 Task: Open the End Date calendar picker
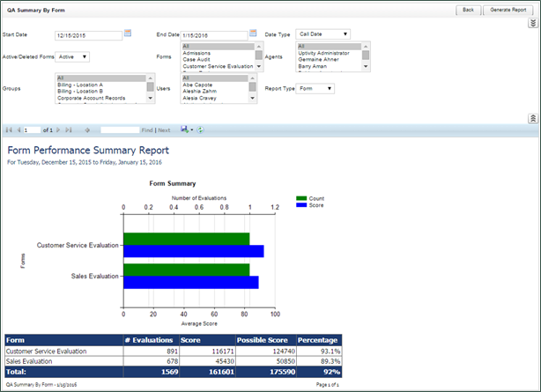[254, 33]
